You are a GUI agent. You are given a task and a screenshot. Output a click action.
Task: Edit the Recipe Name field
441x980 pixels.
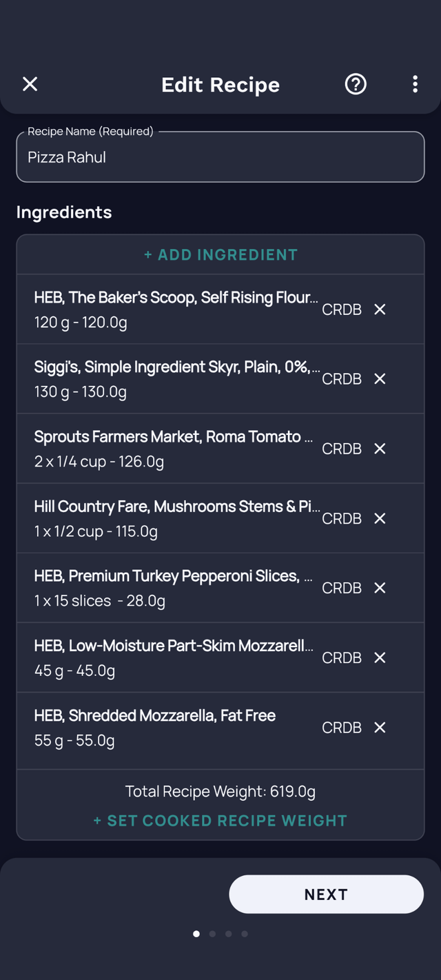click(x=220, y=157)
